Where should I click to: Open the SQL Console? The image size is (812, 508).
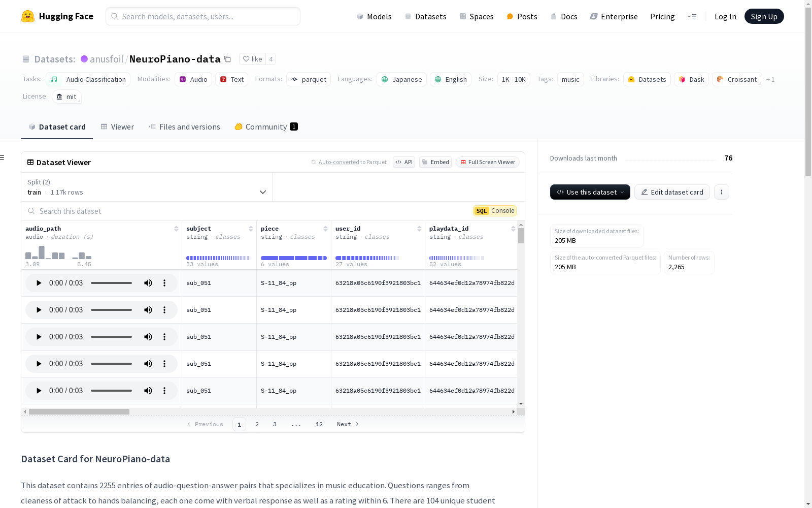pos(495,211)
